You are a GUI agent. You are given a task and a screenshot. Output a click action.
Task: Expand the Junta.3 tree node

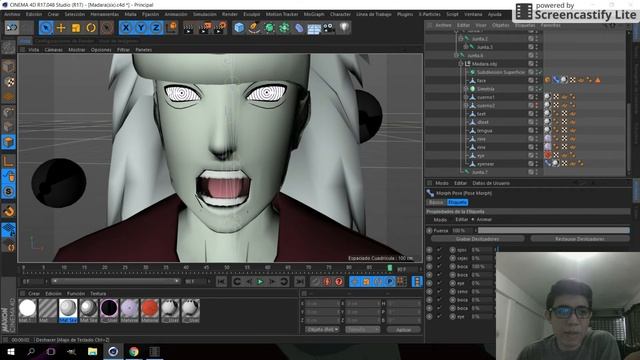466,47
